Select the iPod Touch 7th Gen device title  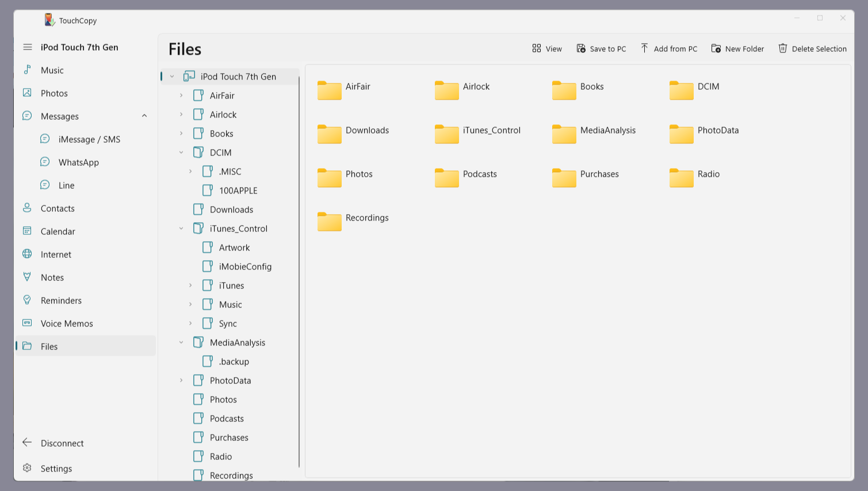[x=79, y=47]
